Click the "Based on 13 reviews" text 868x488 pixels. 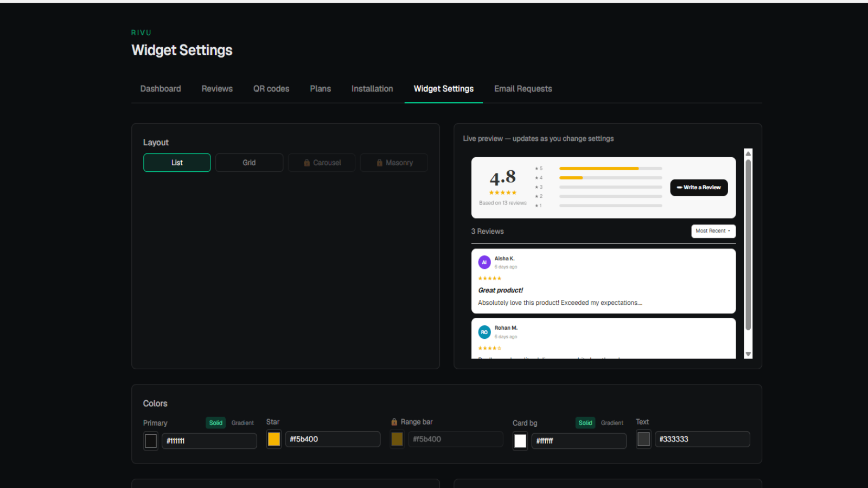[x=503, y=203]
